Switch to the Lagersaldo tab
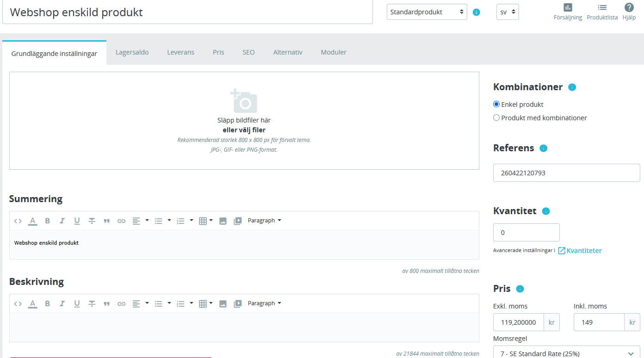This screenshot has height=358, width=644. pyautogui.click(x=132, y=52)
